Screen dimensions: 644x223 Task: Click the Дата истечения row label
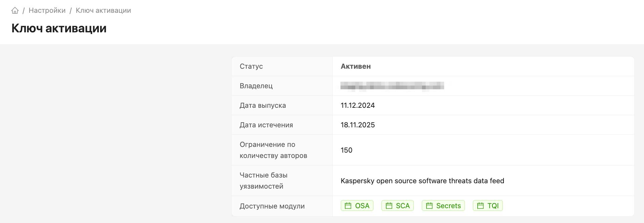(266, 125)
